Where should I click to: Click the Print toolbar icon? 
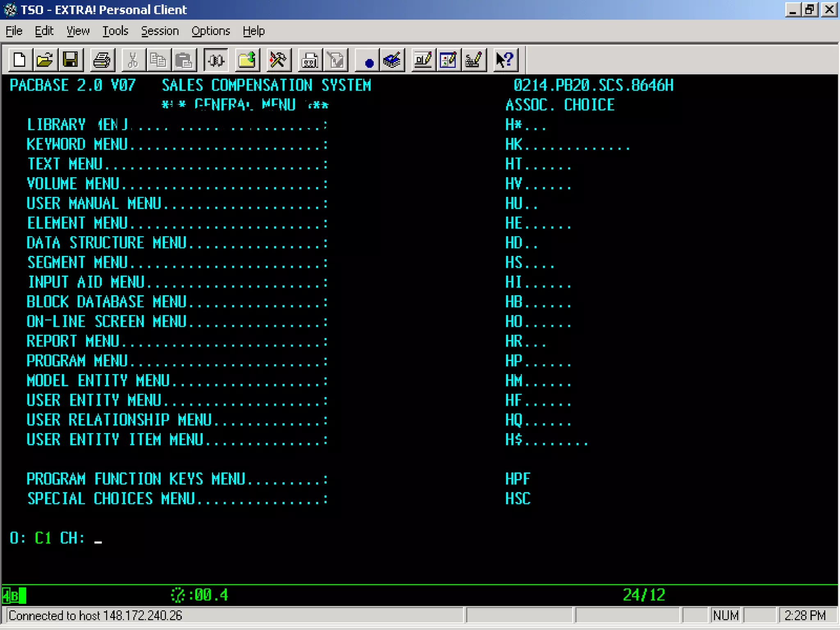coord(101,60)
